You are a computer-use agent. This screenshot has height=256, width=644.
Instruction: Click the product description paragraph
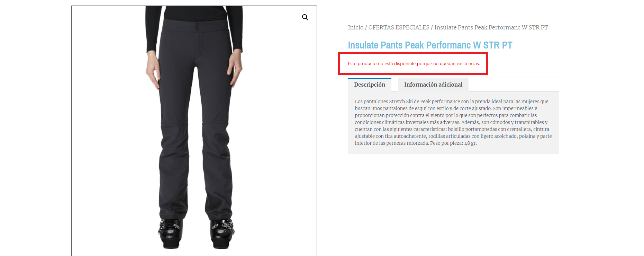tap(453, 122)
